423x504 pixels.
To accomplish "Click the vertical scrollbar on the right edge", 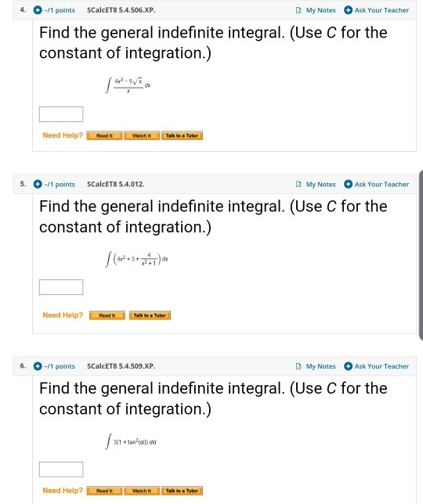I will pos(421,255).
